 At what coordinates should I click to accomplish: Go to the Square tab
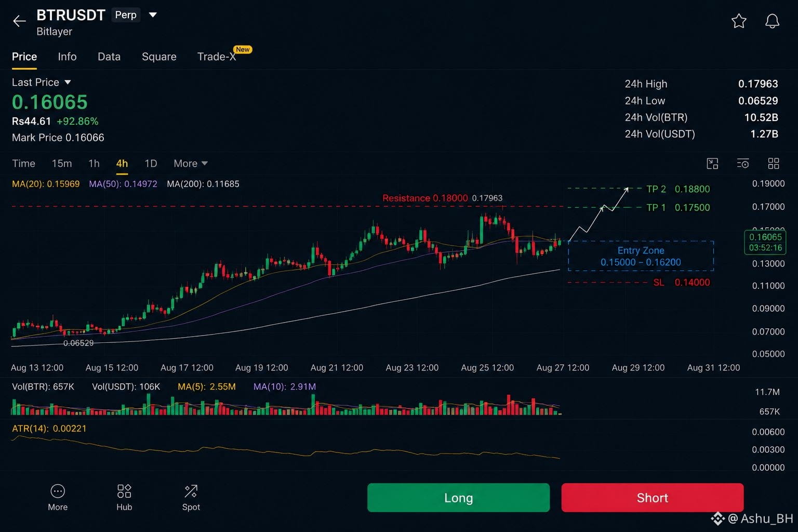tap(159, 57)
